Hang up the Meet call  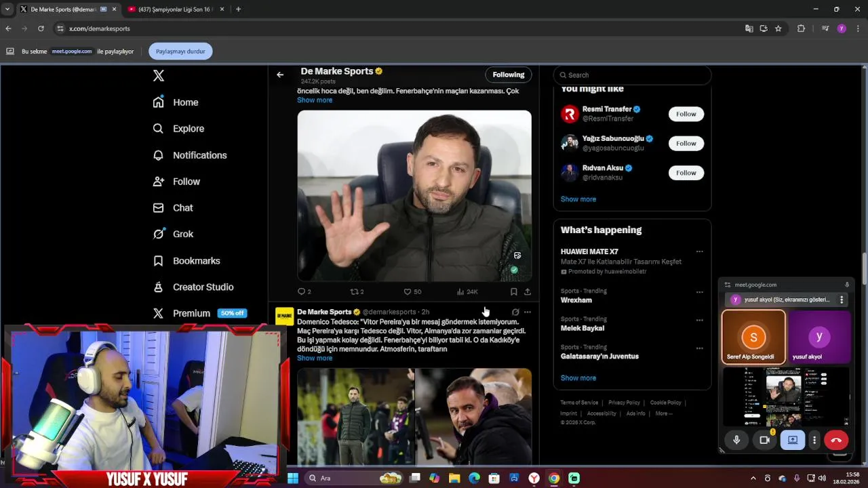point(836,440)
